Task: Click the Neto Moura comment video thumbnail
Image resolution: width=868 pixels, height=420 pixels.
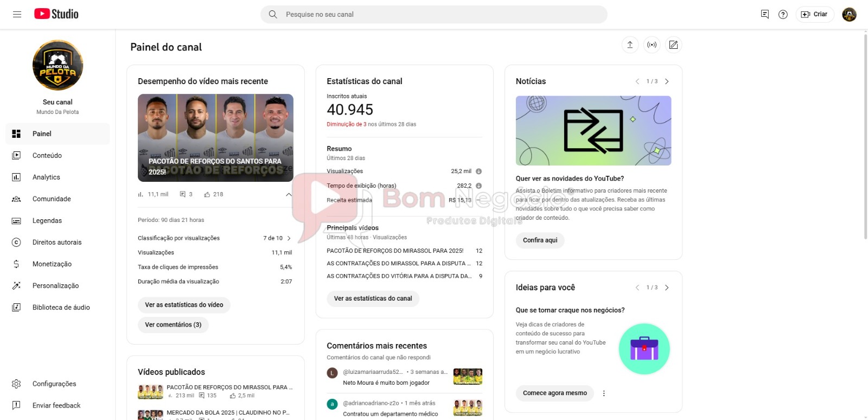Action: pos(468,377)
